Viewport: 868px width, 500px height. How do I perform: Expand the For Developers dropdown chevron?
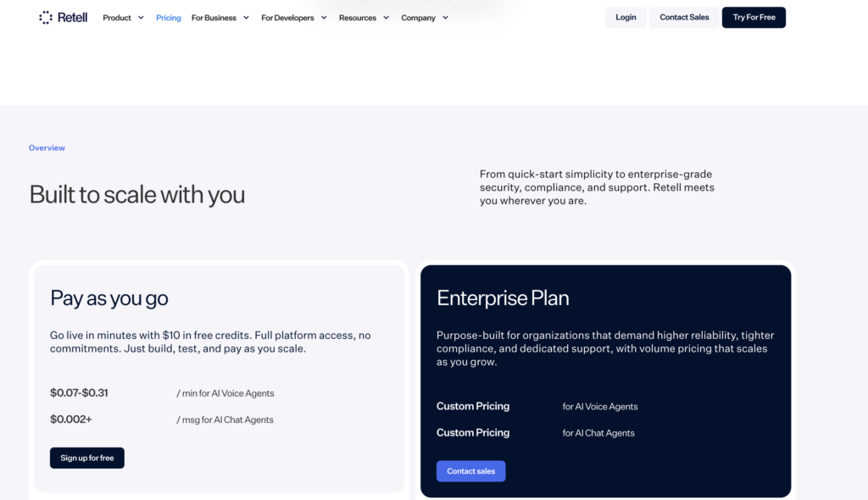(x=324, y=18)
